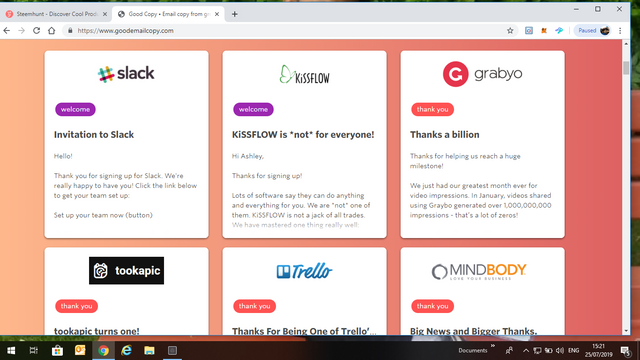Click the tookapic logo
The height and width of the screenshot is (360, 640).
coord(127,271)
